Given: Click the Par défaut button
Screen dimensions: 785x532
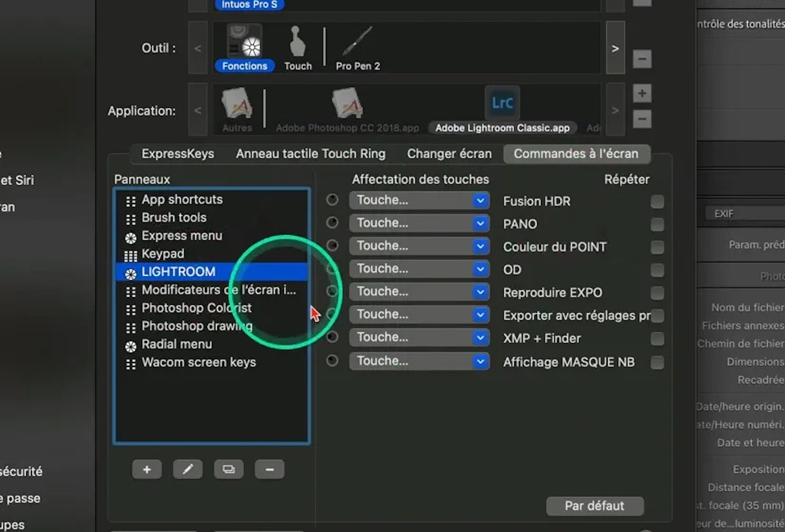Looking at the screenshot, I should click(x=595, y=506).
